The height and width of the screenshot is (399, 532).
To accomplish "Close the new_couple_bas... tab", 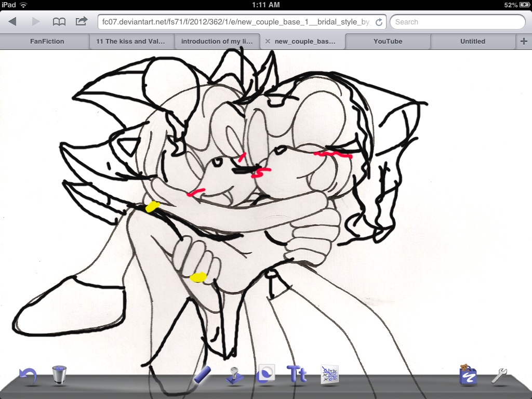I will pos(268,42).
